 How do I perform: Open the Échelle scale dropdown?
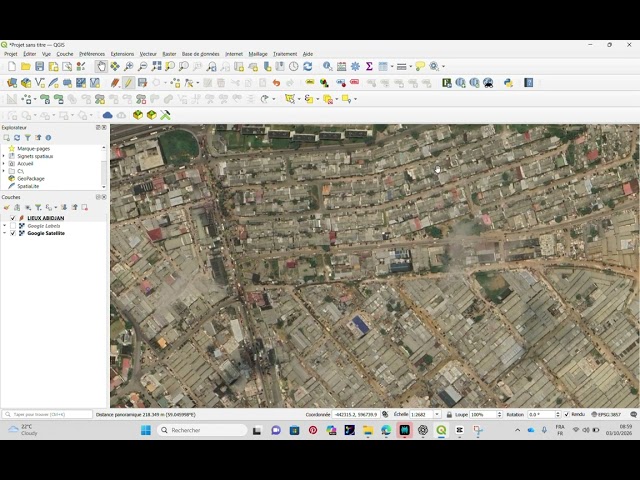pyautogui.click(x=437, y=414)
